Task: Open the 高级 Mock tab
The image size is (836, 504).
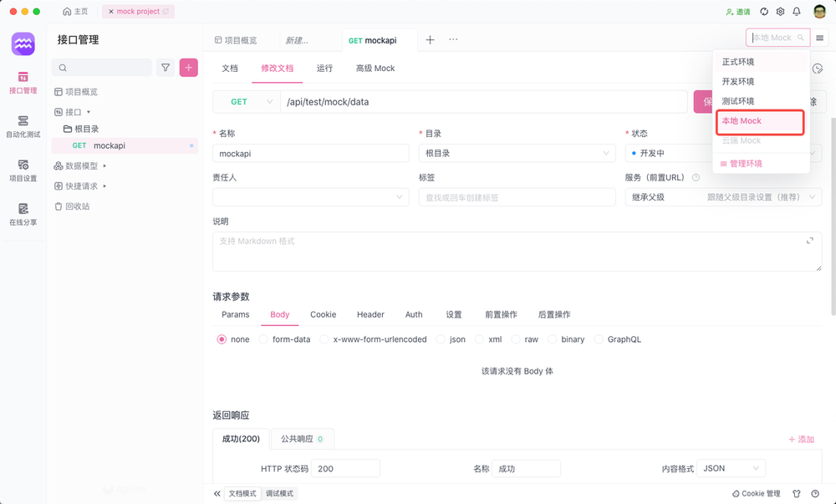Action: tap(375, 68)
